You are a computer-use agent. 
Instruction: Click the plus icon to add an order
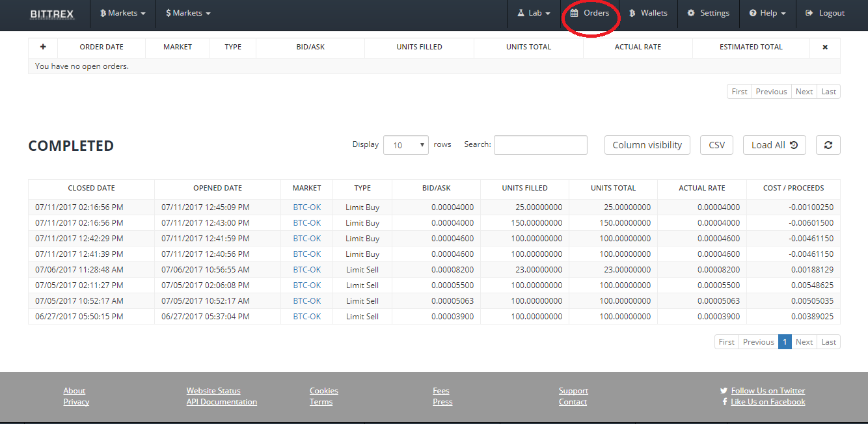[x=43, y=47]
